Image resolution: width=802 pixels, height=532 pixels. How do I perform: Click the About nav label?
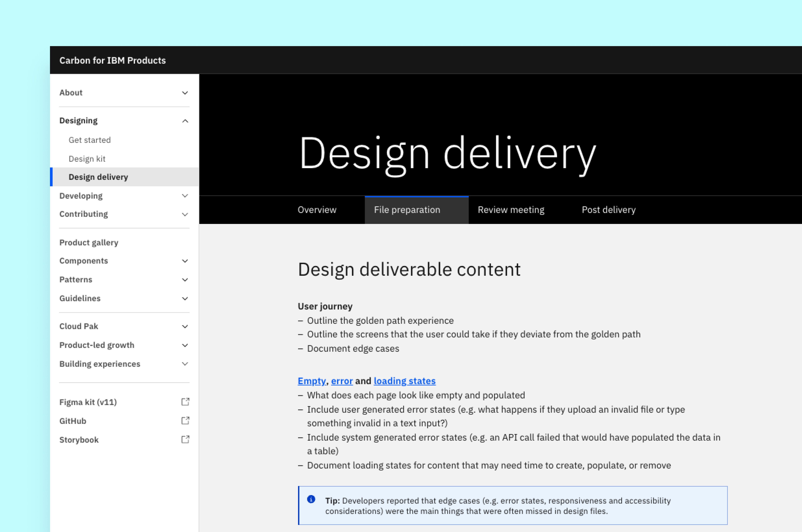[71, 93]
